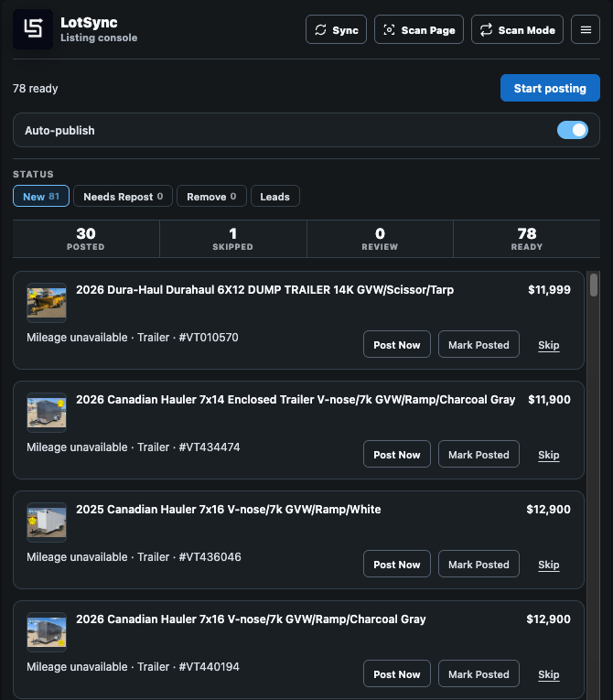Open the Leads tab

tap(275, 196)
